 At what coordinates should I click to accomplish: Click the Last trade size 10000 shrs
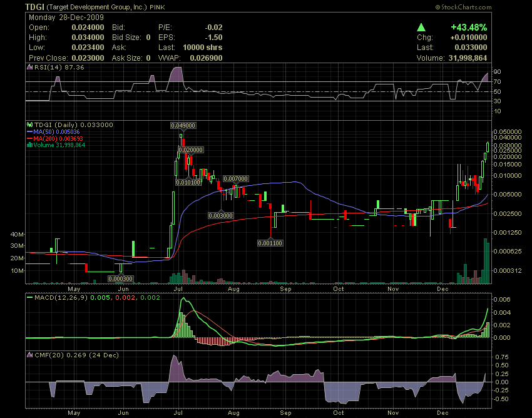pos(203,48)
